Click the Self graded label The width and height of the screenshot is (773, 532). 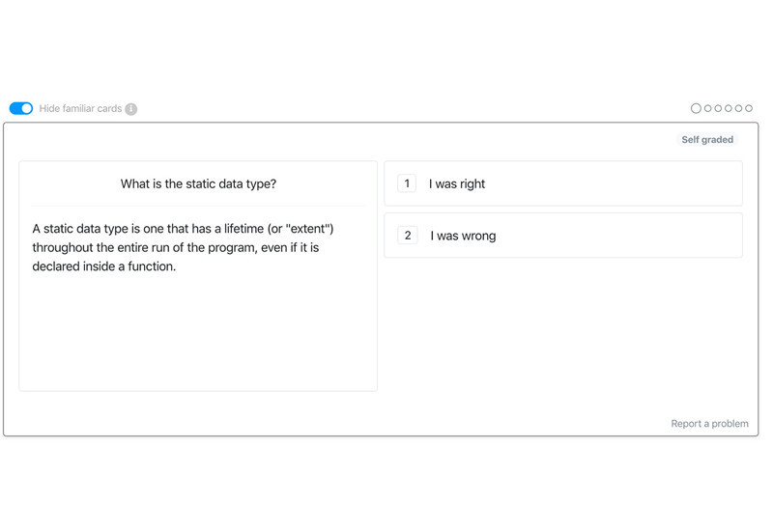707,139
